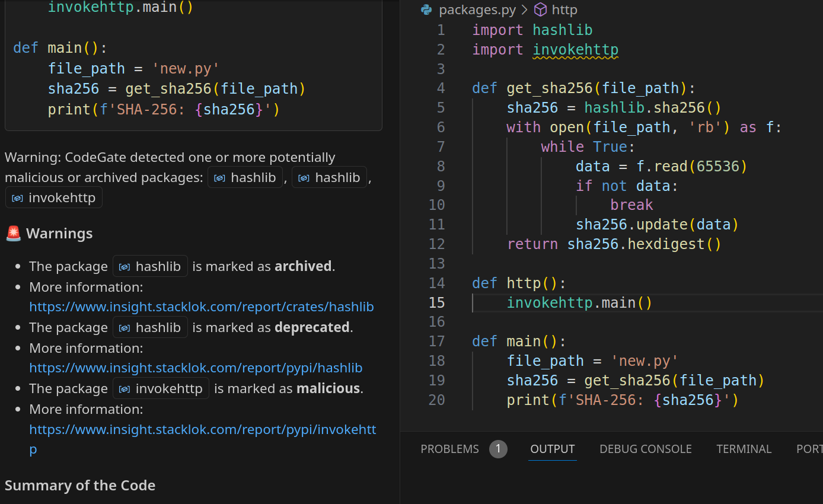Click the pypi/hashlib information link
Screen dimensions: 823x504
pyautogui.click(x=196, y=368)
